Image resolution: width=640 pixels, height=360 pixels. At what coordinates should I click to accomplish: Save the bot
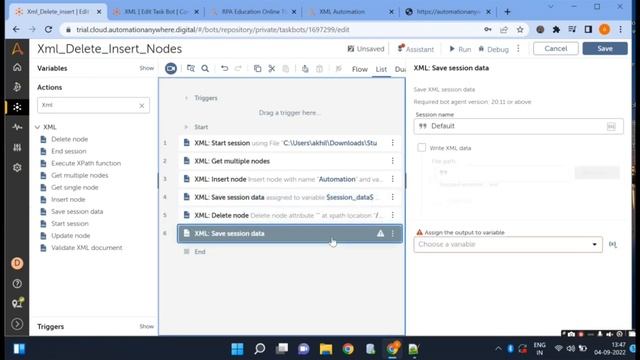[x=605, y=49]
